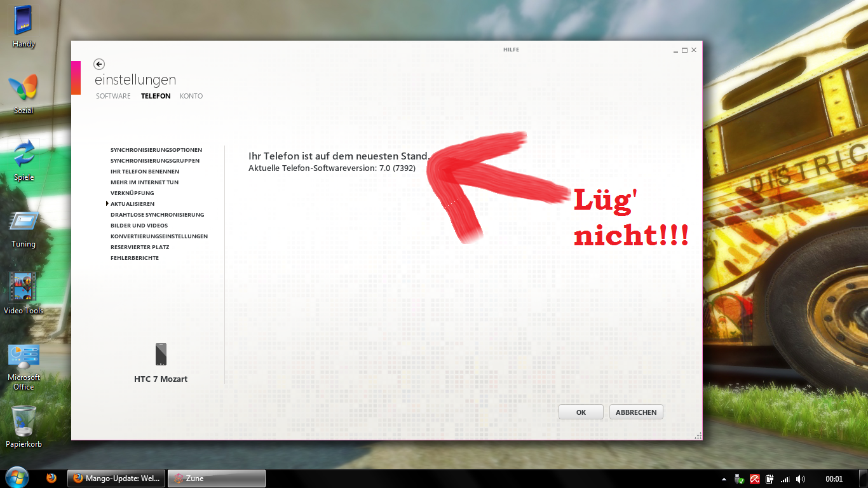Viewport: 868px width, 488px height.
Task: Open the KONTO settings tab
Action: tap(191, 96)
